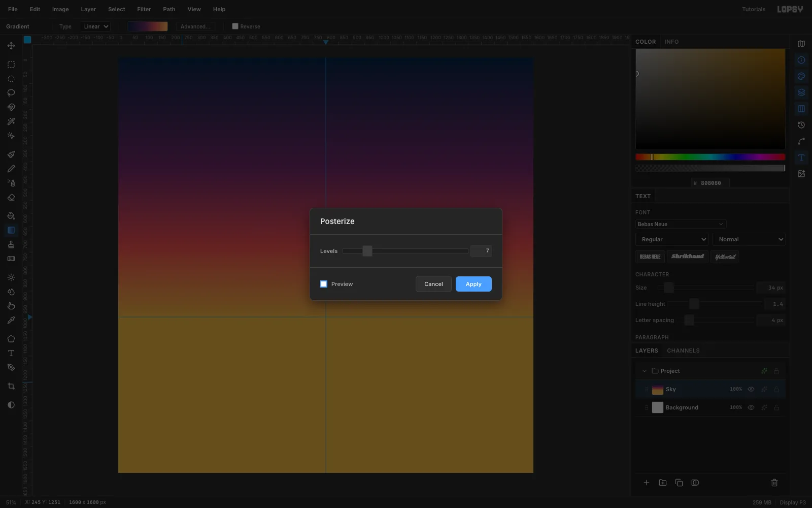Open the Paths panel curve icon

click(801, 141)
